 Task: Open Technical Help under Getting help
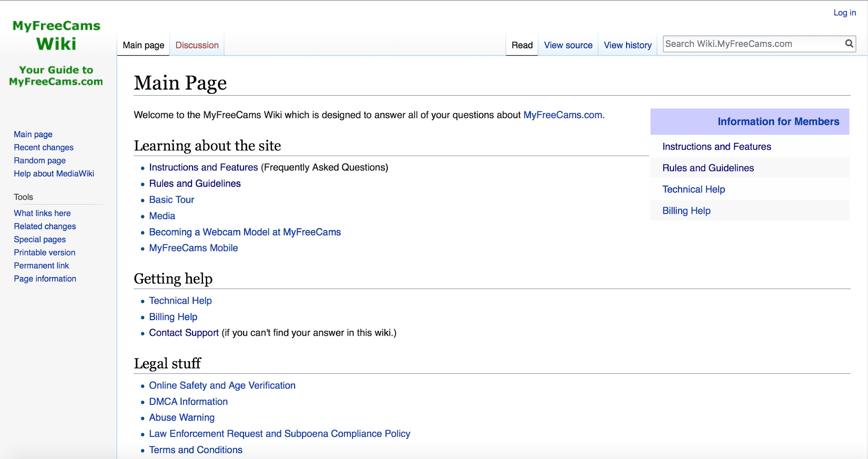point(180,301)
